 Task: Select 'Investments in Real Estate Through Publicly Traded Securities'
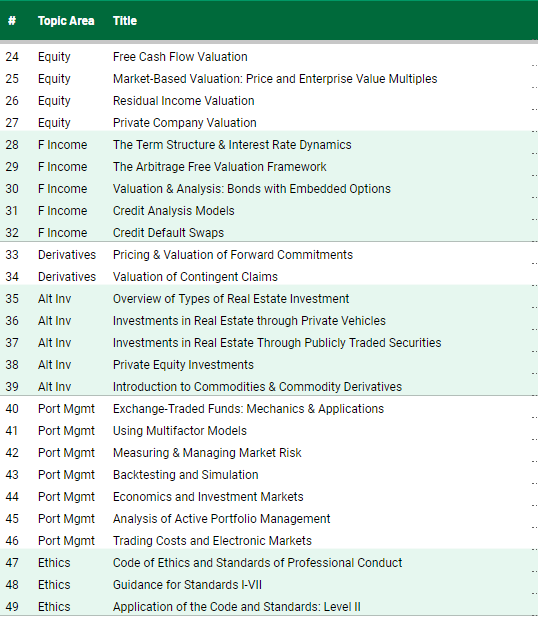click(x=277, y=343)
